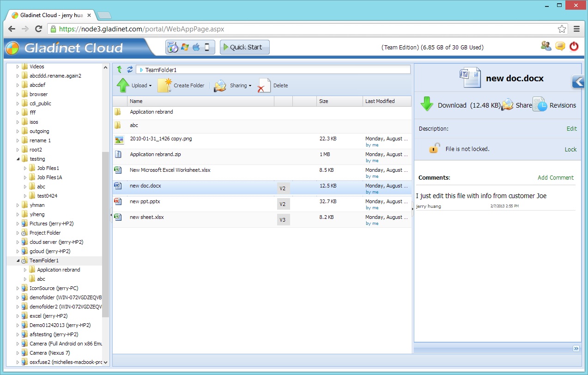
Task: Click Add Comment link
Action: point(555,177)
